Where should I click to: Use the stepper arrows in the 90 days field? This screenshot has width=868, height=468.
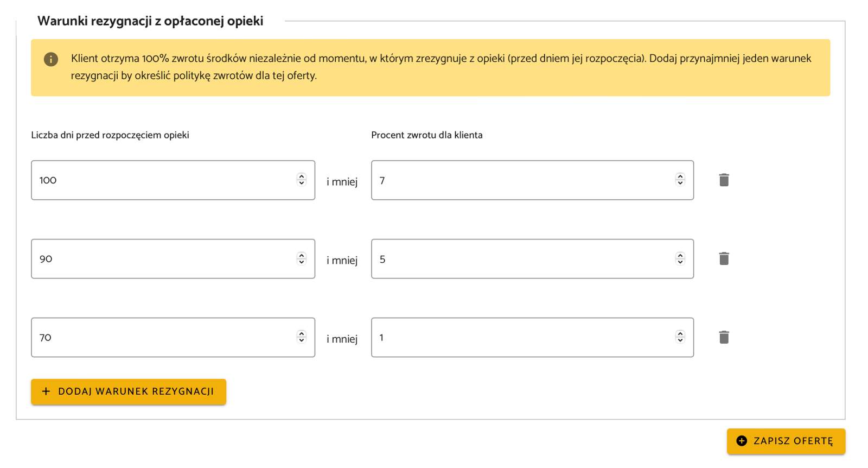point(302,258)
